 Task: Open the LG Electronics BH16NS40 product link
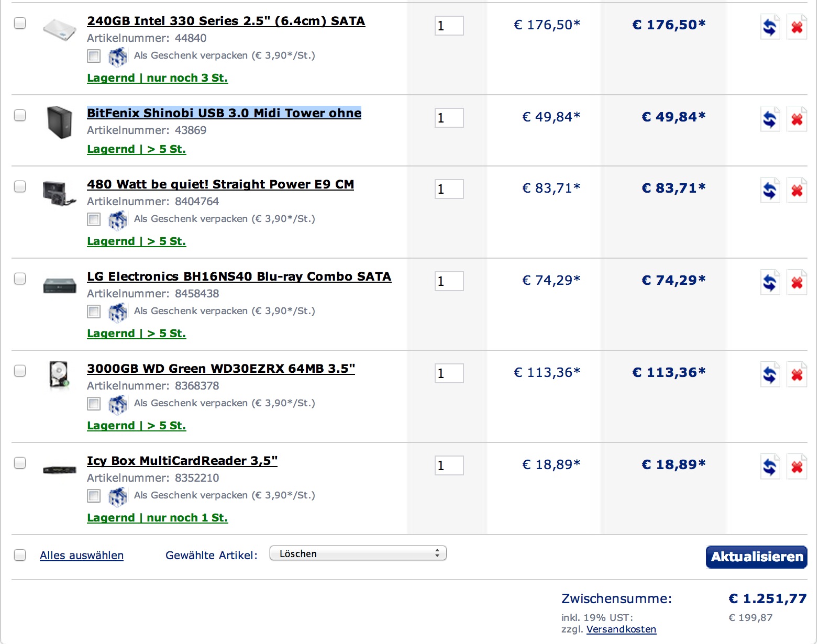pyautogui.click(x=239, y=277)
